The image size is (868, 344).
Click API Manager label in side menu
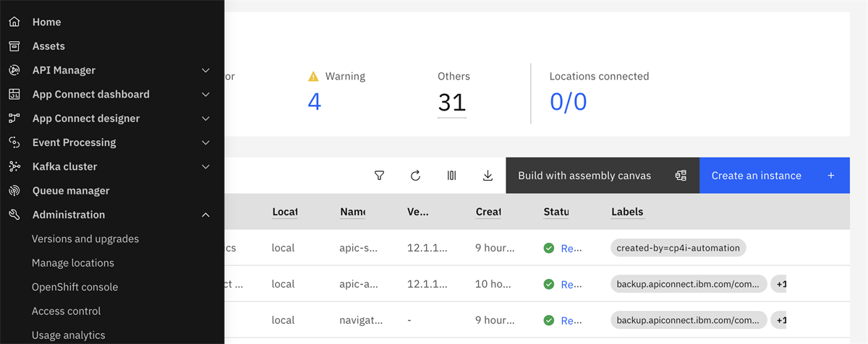tap(64, 70)
